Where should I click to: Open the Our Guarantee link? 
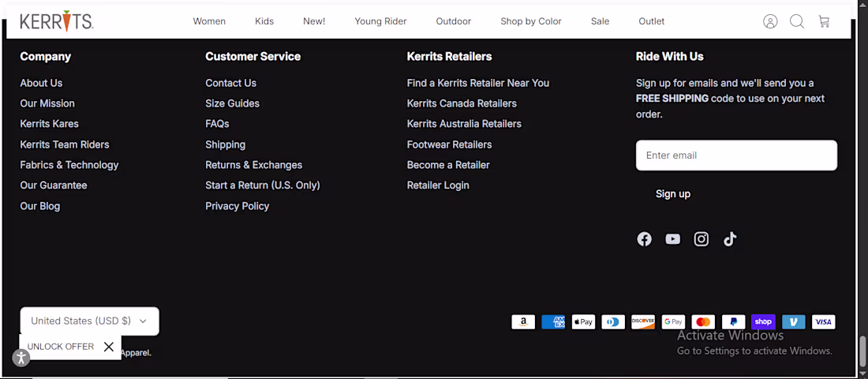pyautogui.click(x=54, y=186)
